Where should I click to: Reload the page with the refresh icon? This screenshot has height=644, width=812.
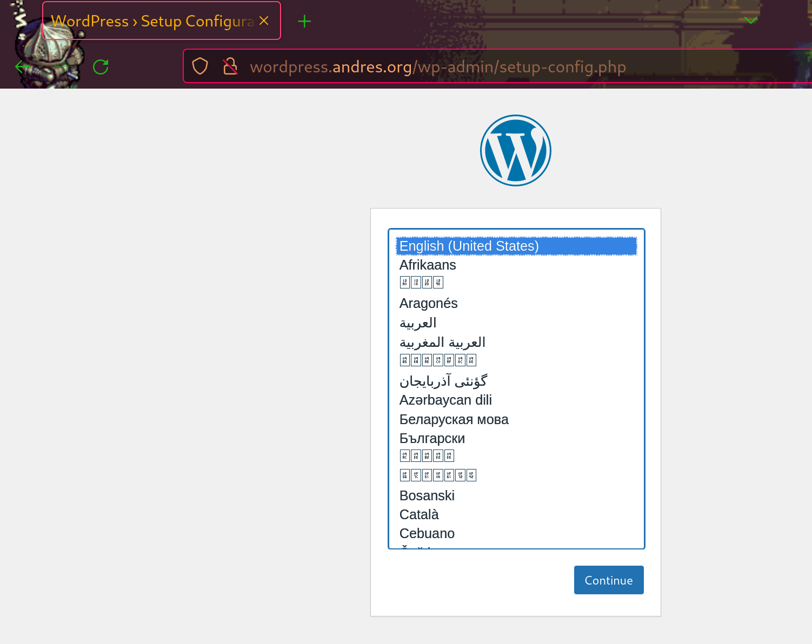click(101, 66)
